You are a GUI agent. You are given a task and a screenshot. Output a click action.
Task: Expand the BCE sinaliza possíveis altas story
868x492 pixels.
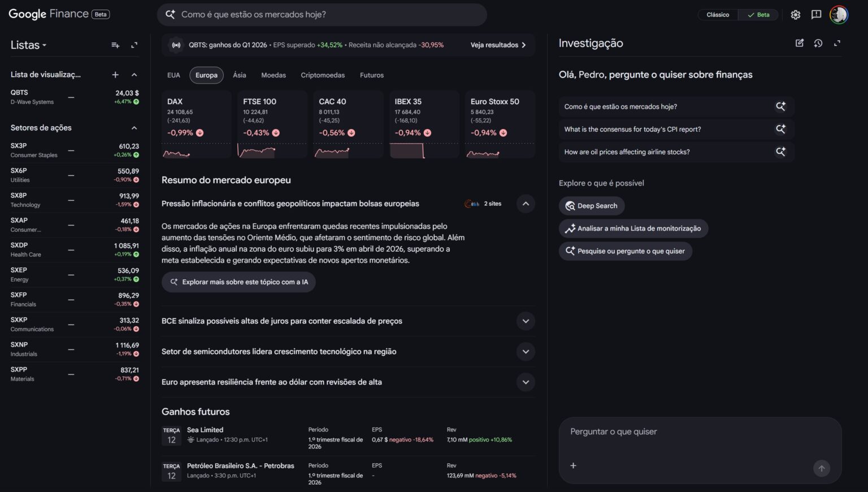[x=526, y=321]
